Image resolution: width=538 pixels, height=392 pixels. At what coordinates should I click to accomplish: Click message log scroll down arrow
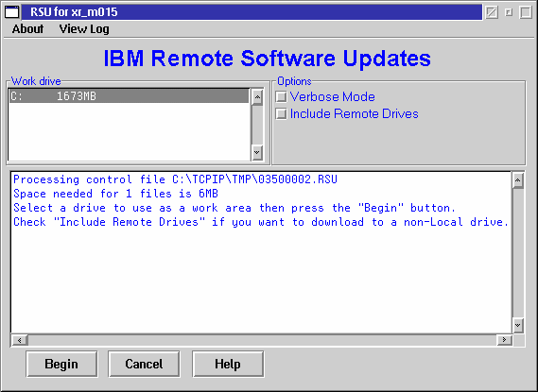[518, 325]
